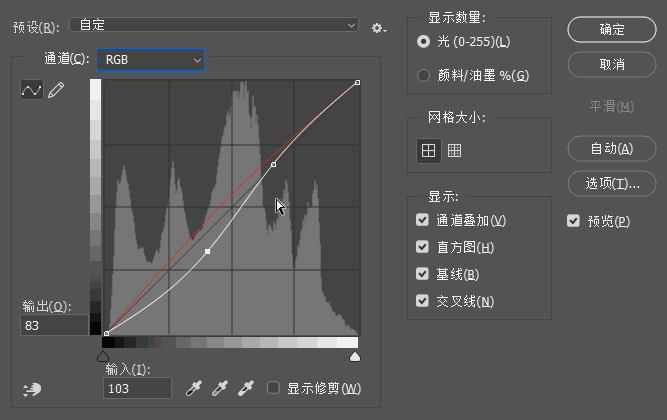Image resolution: width=667 pixels, height=420 pixels.
Task: Open the 通道 RGB channel dropdown
Action: click(151, 60)
